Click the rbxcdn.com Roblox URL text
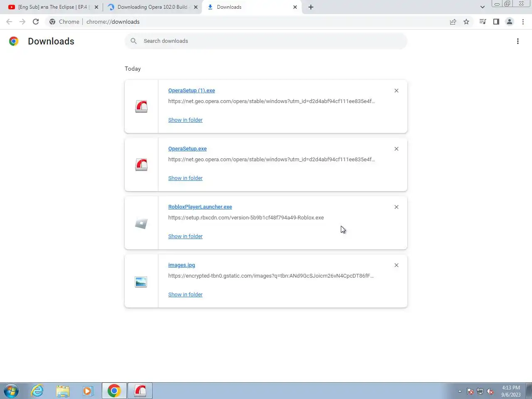 click(246, 218)
